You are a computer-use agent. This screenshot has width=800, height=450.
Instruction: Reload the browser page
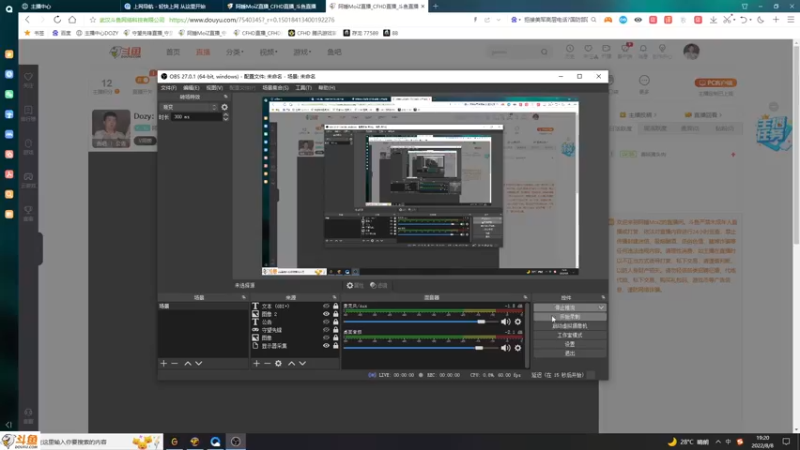click(x=57, y=20)
